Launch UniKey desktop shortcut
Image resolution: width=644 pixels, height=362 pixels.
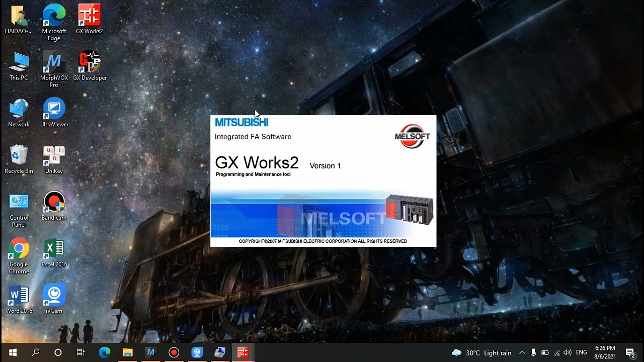[54, 159]
